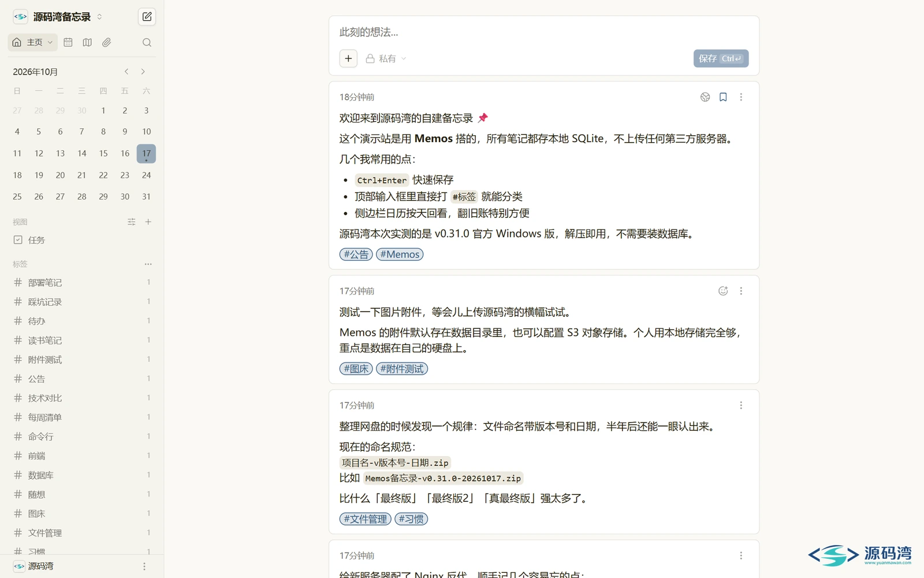
Task: Open the explore map icon
Action: click(87, 42)
